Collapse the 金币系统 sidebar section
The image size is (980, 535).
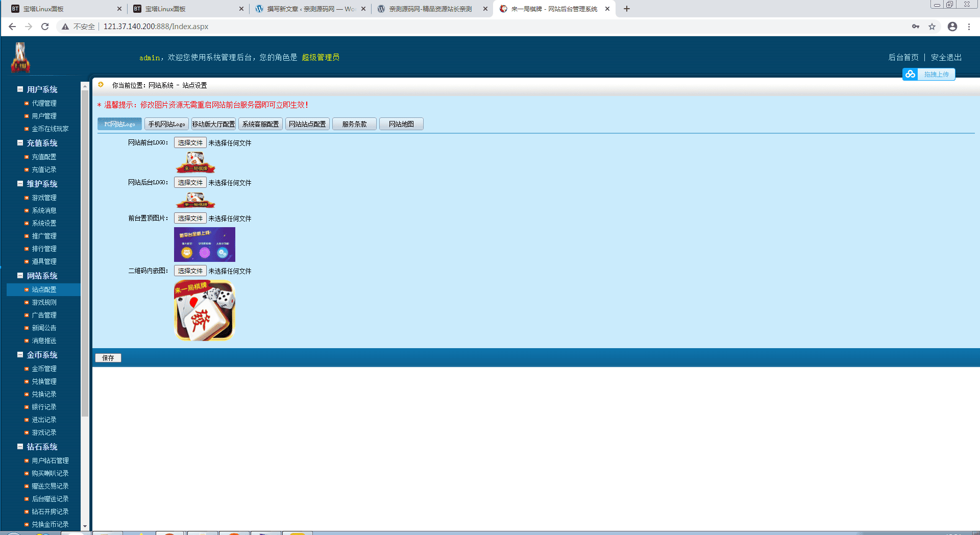click(x=20, y=355)
